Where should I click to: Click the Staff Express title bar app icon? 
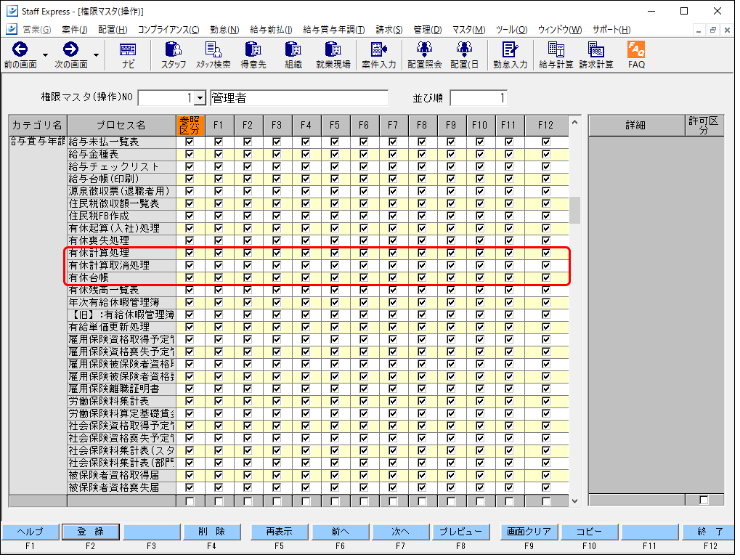pyautogui.click(x=12, y=11)
